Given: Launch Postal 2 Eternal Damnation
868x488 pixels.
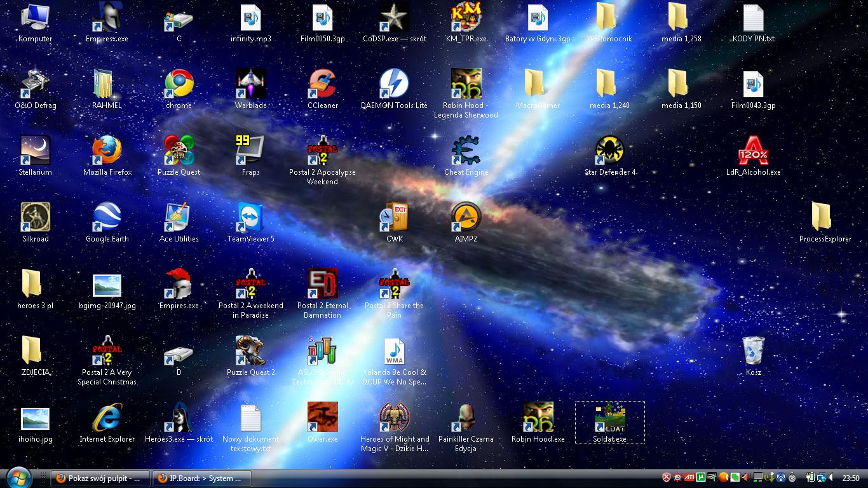Looking at the screenshot, I should point(322,294).
